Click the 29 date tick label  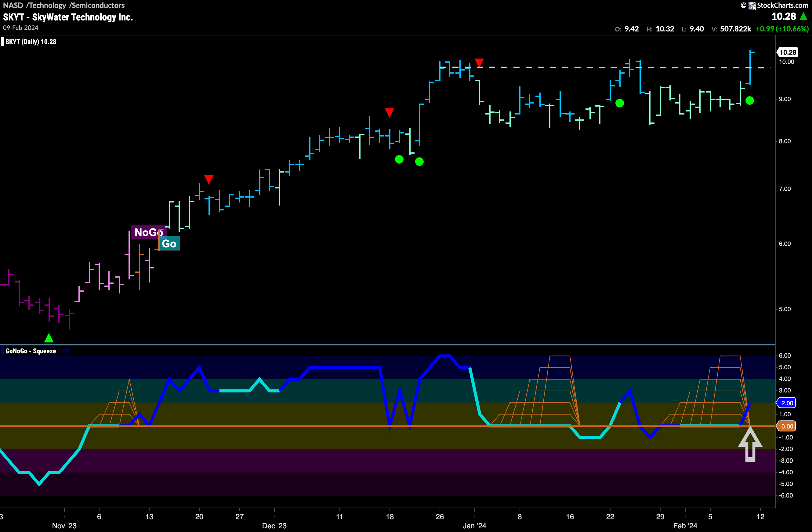pos(660,517)
